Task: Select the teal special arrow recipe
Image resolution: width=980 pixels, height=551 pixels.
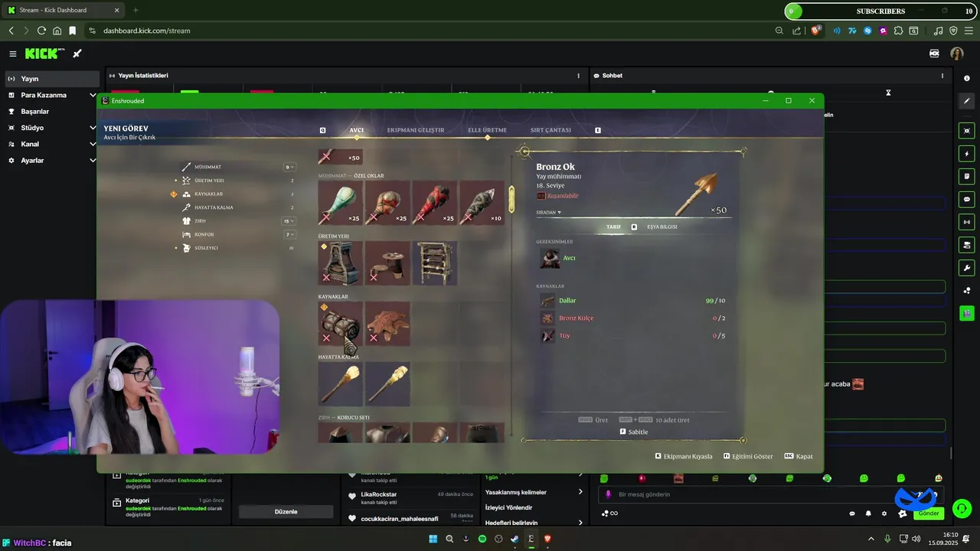Action: click(340, 203)
